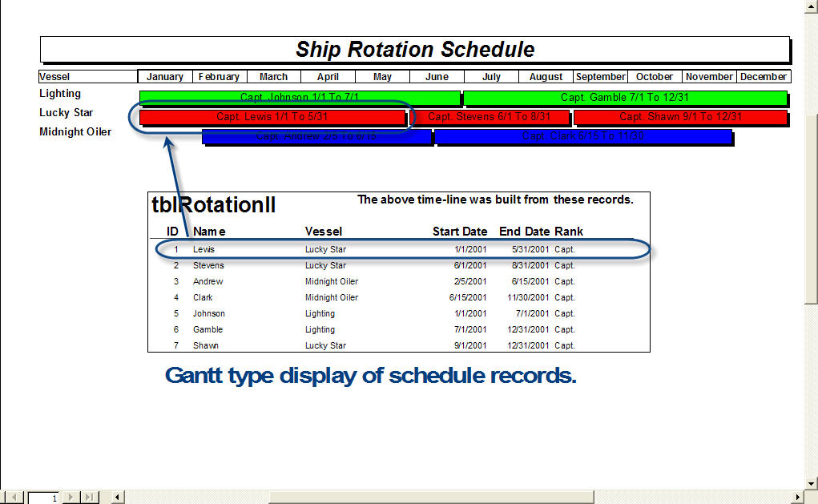Click the 8/31/2001 end date for Stevens
Image resolution: width=818 pixels, height=504 pixels.
pos(530,265)
